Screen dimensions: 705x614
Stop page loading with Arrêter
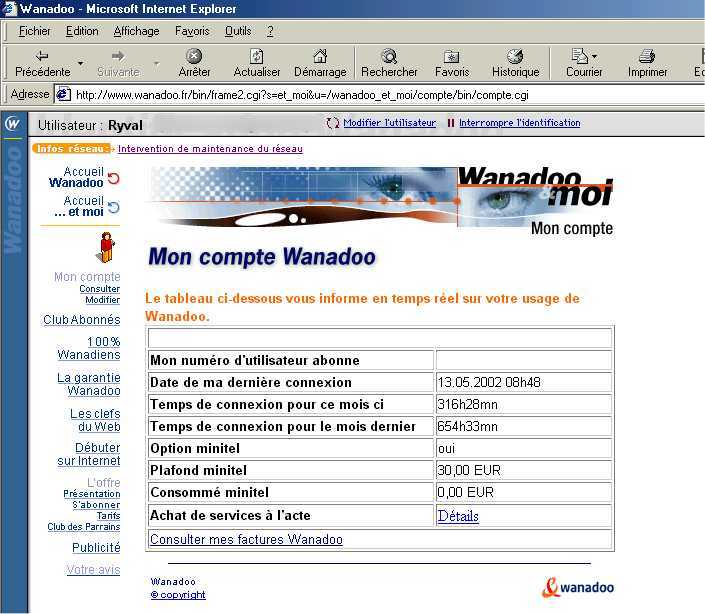click(194, 63)
